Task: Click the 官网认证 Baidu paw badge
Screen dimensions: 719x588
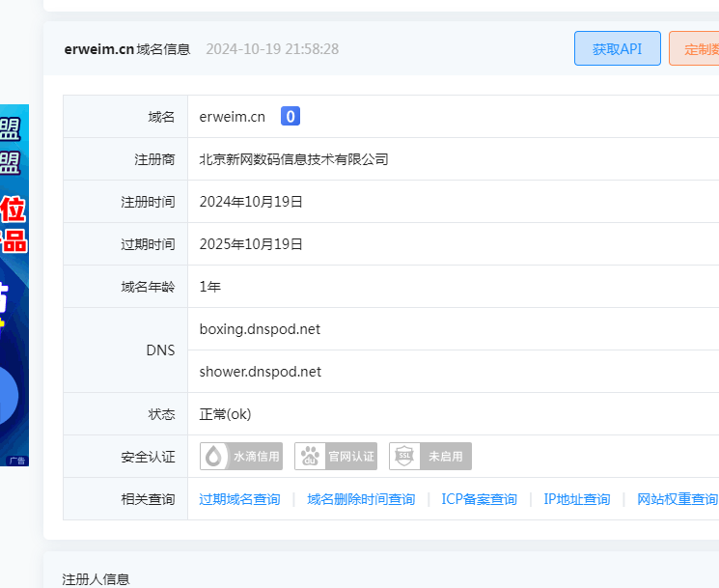Action: pyautogui.click(x=336, y=457)
